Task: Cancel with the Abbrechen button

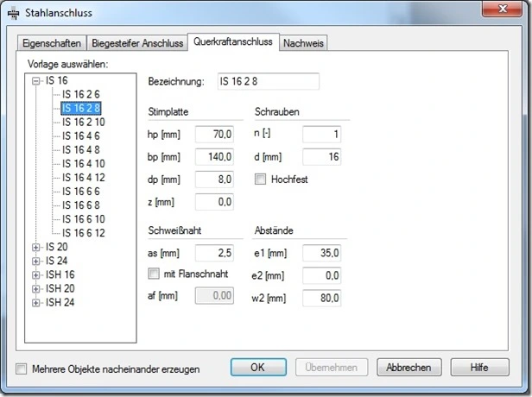Action: 408,368
